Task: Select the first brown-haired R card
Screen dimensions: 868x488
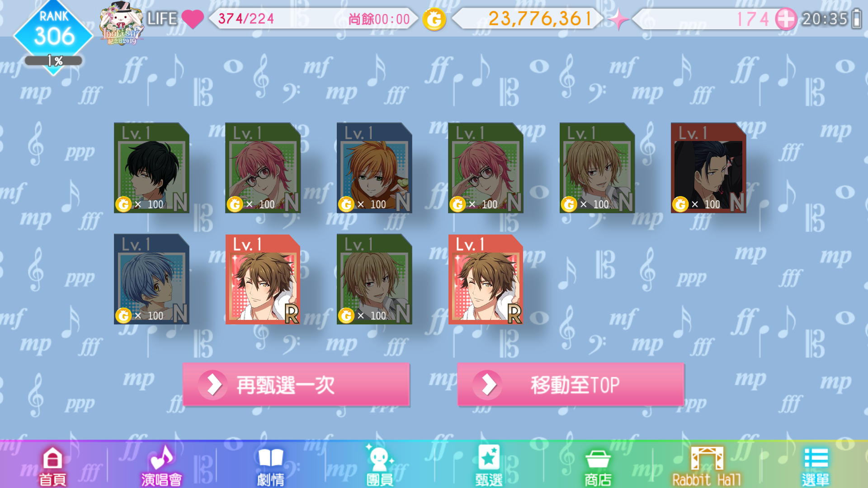Action: tap(263, 279)
